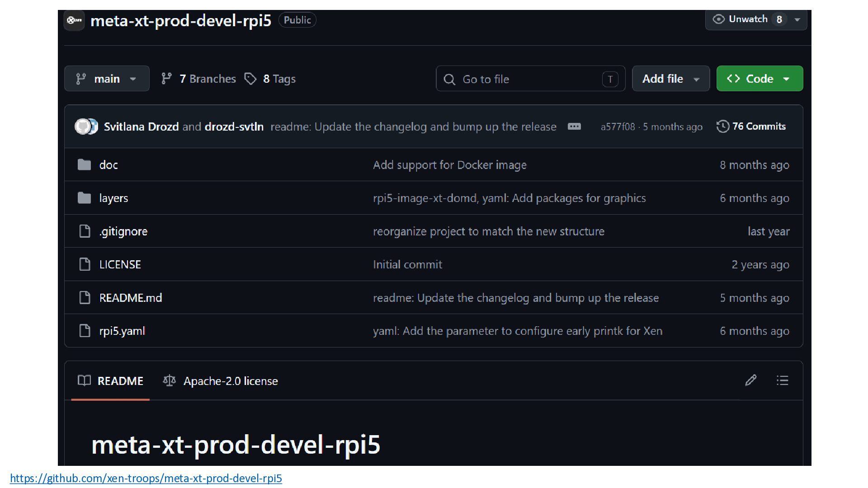This screenshot has width=868, height=488.
Task: Open the README.md file name
Action: pos(131,298)
